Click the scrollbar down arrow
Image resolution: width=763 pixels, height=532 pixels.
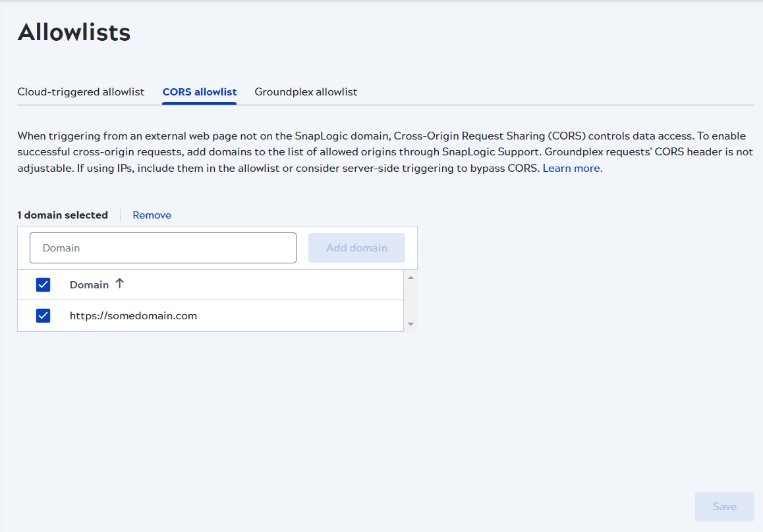(x=410, y=324)
